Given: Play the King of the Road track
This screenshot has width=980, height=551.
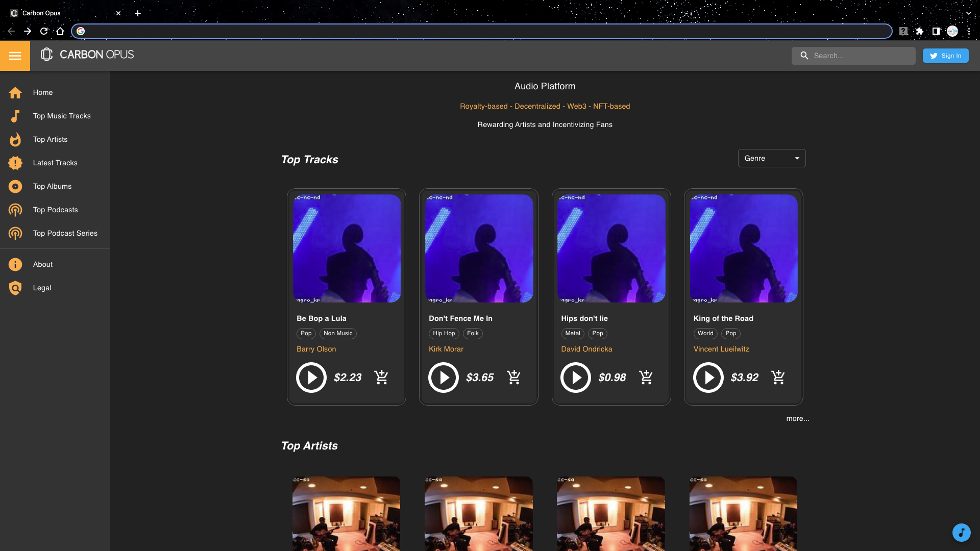Looking at the screenshot, I should tap(708, 378).
